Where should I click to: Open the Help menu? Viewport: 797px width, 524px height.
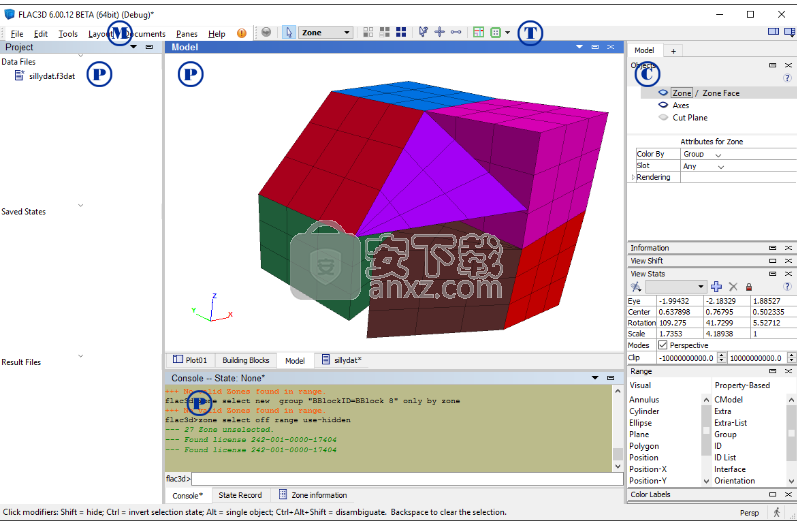click(x=217, y=34)
